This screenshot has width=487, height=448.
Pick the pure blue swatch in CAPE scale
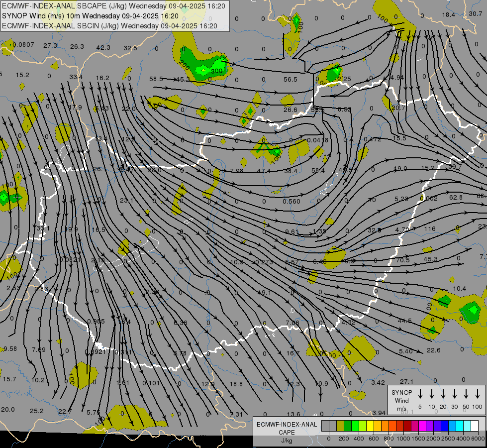[444, 426]
